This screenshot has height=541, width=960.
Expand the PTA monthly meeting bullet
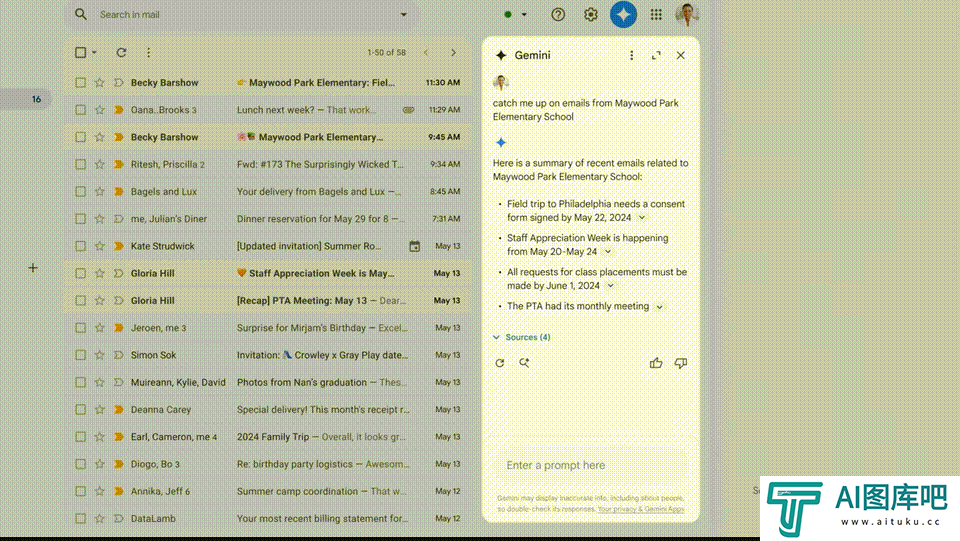659,307
